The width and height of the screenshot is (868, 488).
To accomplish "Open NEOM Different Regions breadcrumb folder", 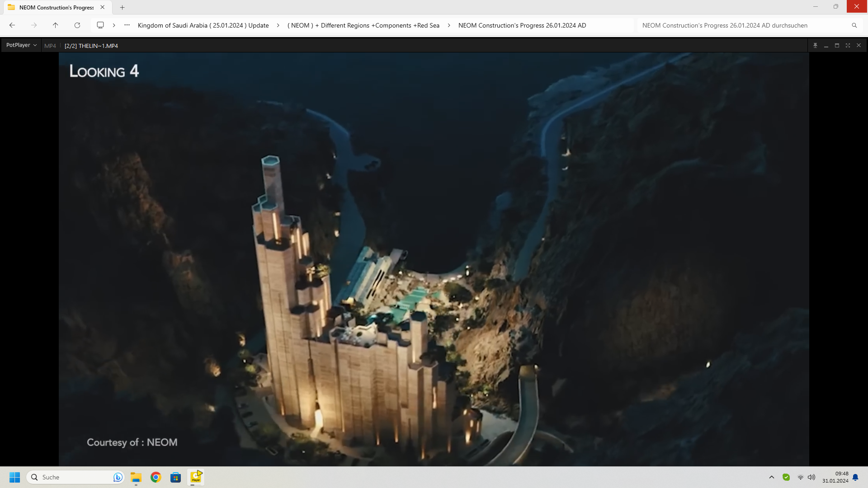I will [363, 25].
